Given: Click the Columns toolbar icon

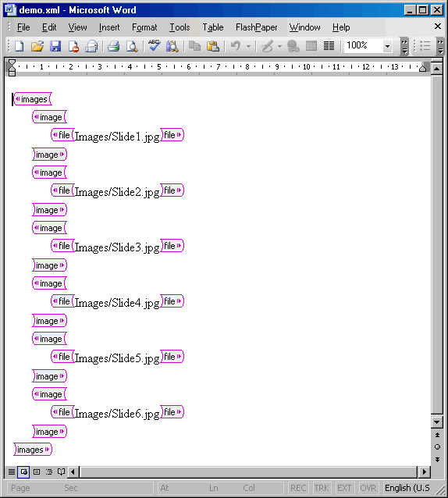Looking at the screenshot, I should point(329,46).
